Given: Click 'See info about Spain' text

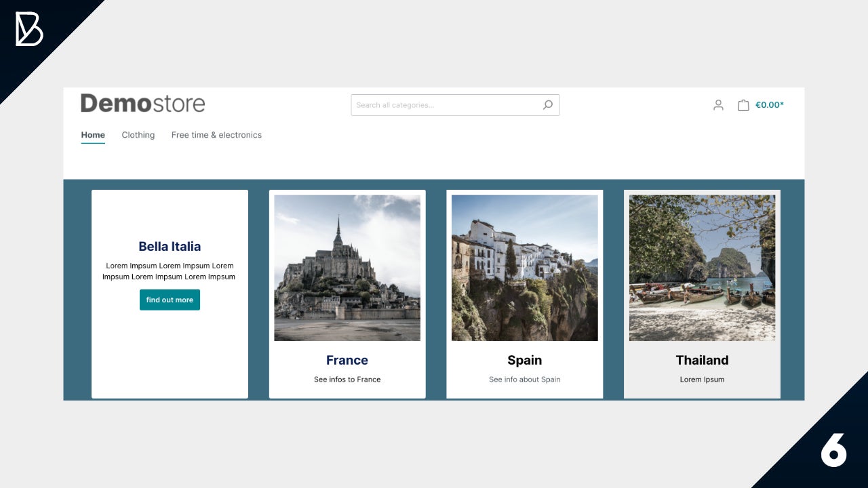Looking at the screenshot, I should pos(525,380).
